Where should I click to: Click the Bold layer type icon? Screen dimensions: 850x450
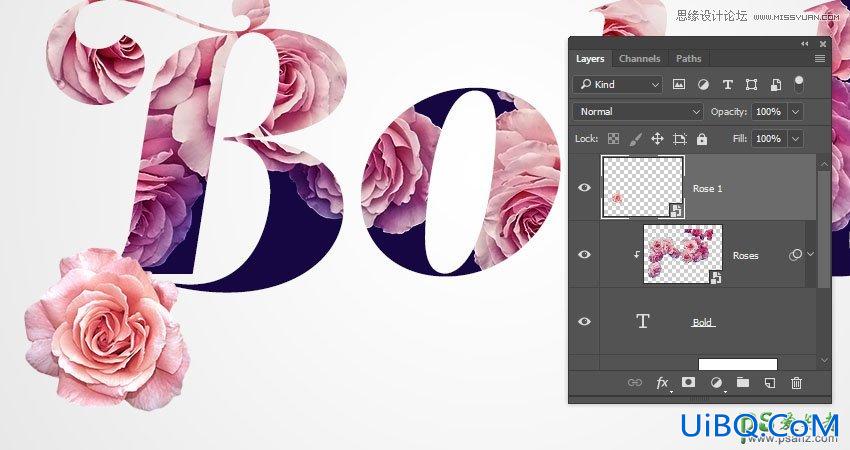click(643, 321)
